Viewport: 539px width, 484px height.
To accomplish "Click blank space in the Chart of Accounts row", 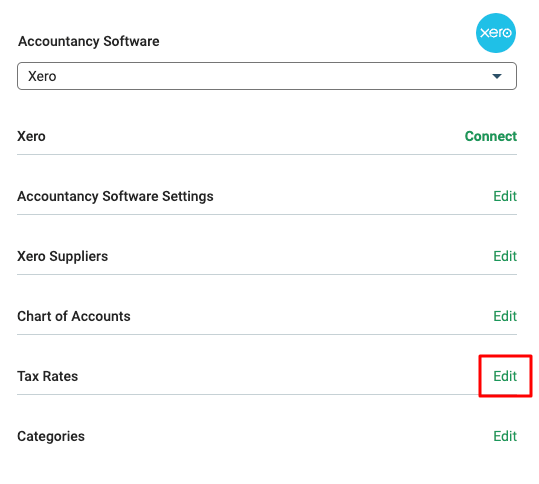I will [309, 316].
